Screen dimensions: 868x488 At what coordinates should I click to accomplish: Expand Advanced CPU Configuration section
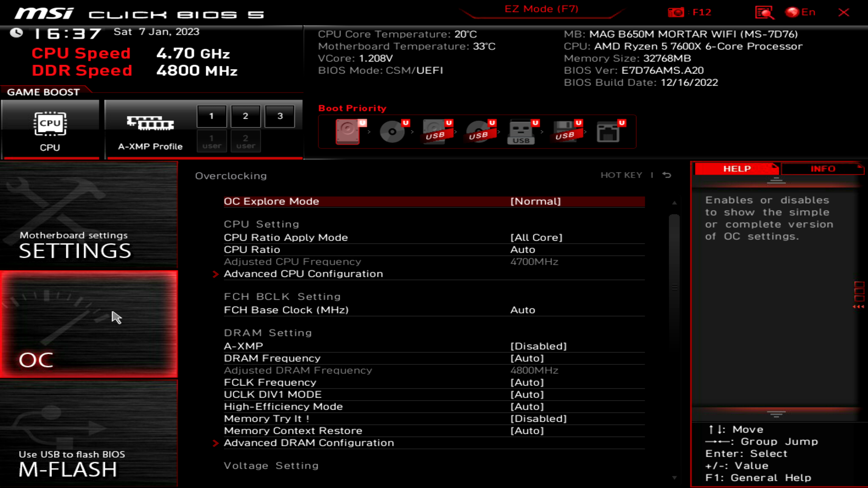click(303, 274)
